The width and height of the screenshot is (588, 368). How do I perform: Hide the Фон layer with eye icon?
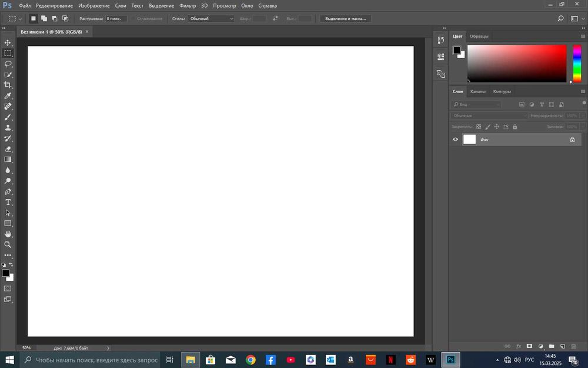455,140
